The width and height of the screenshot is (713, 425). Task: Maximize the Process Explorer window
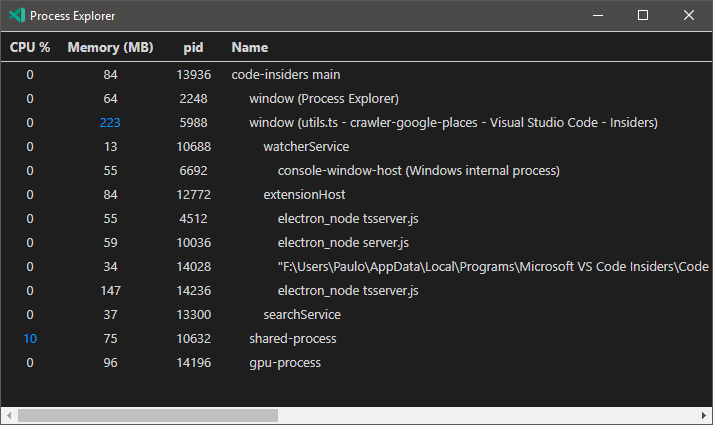643,15
